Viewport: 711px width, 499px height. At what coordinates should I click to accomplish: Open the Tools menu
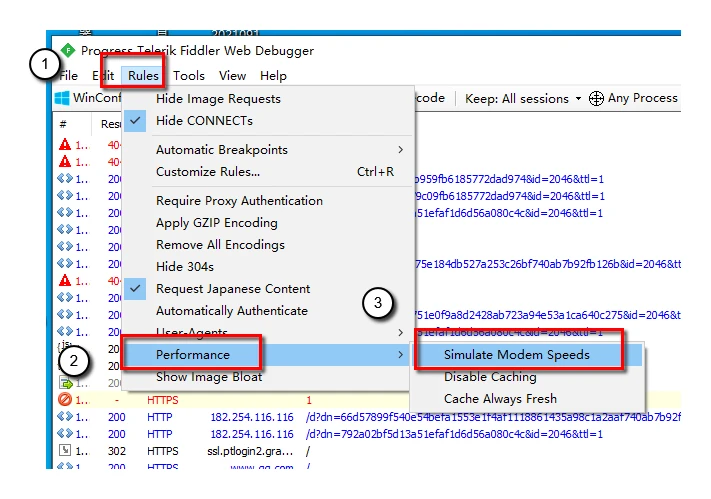point(189,76)
